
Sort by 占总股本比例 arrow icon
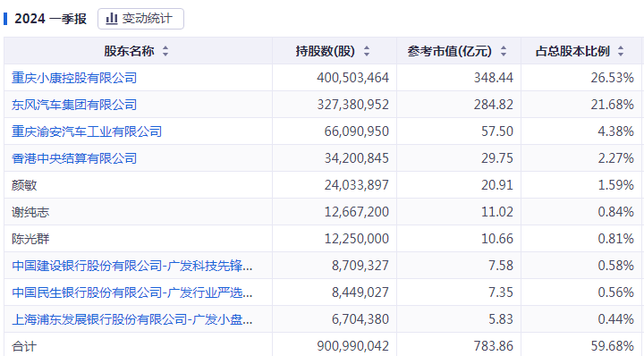pos(621,51)
